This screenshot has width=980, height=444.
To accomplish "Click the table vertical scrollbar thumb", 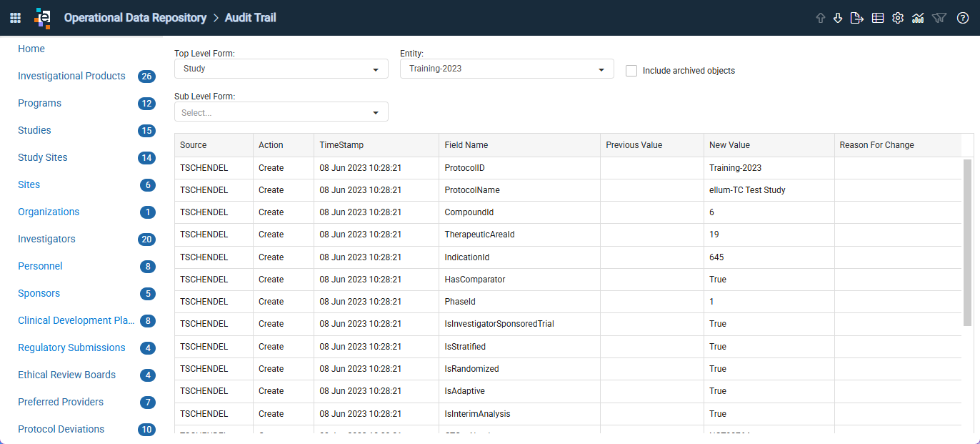I will [x=968, y=242].
